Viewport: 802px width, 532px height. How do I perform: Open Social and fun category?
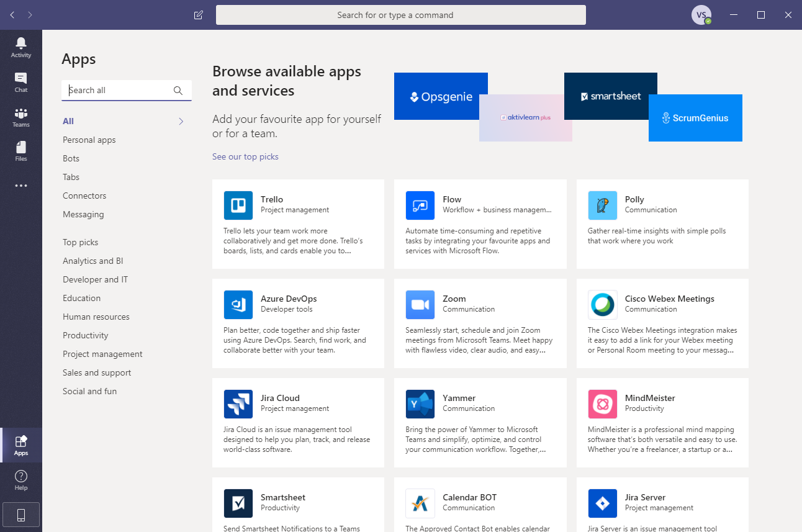tap(90, 391)
